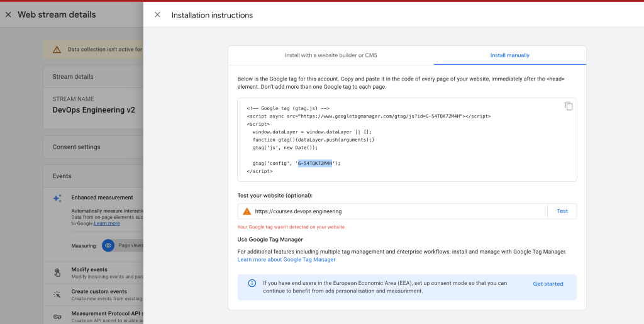Click the orange warning icon beside website URL

coord(247,211)
